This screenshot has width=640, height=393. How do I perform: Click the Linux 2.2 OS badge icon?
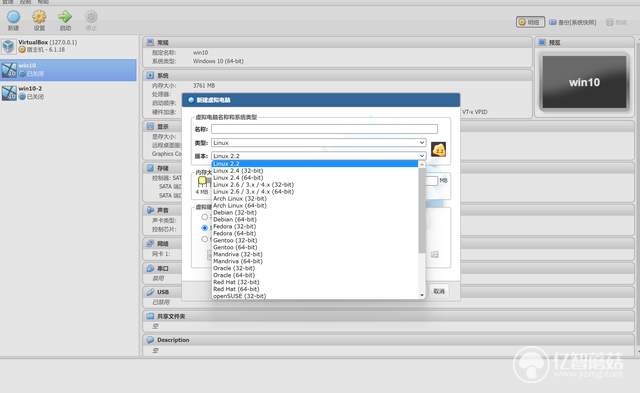point(438,150)
